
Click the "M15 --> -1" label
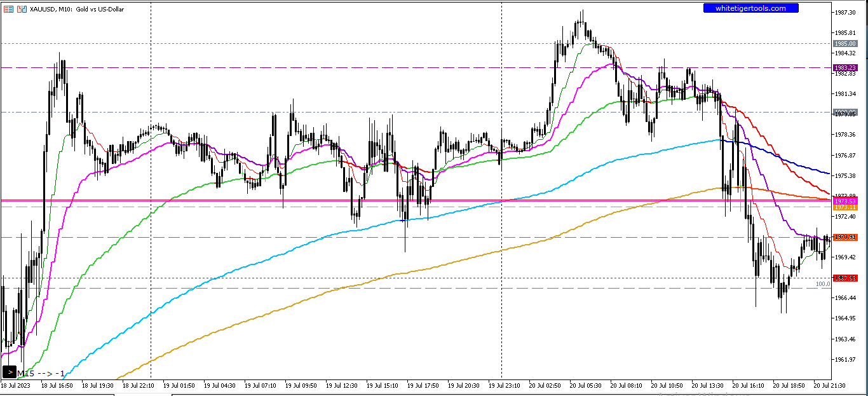(x=41, y=373)
